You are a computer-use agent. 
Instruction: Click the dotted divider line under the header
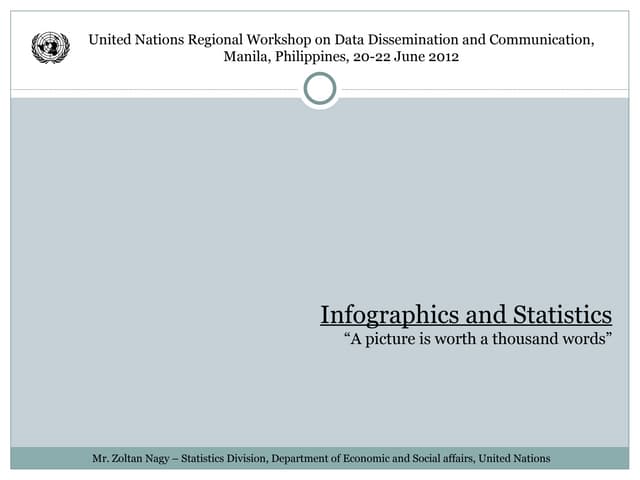click(x=150, y=91)
